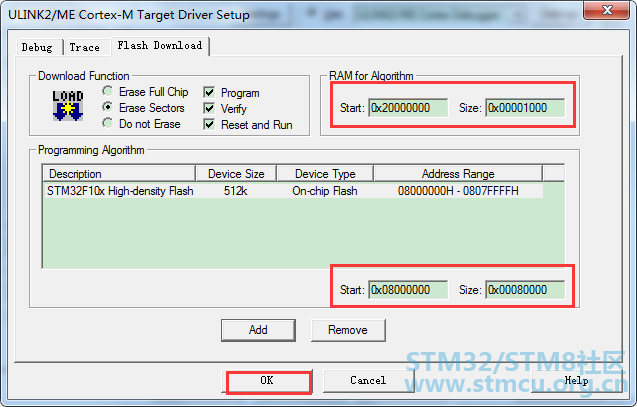This screenshot has width=637, height=407.
Task: Open Help for driver setup
Action: tap(576, 381)
